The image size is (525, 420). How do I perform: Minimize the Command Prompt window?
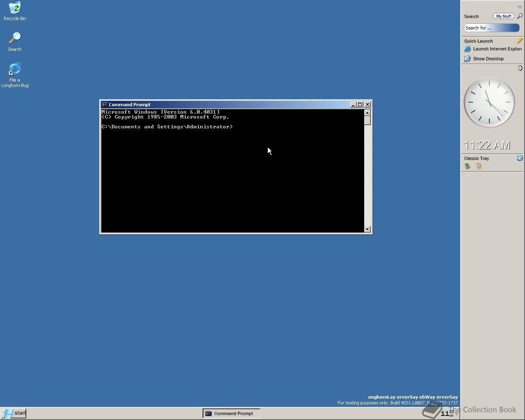coord(353,105)
